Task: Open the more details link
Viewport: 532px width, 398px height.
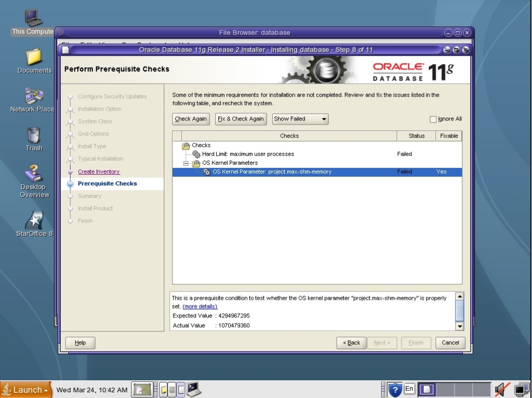Action: click(x=200, y=307)
